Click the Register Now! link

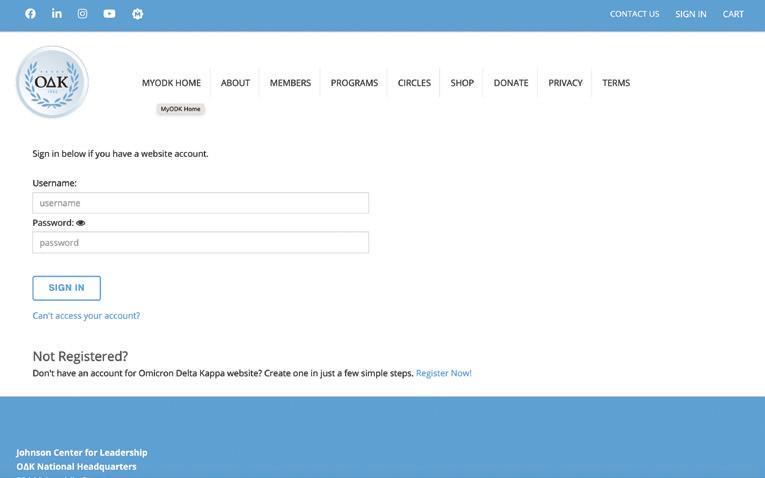point(443,373)
